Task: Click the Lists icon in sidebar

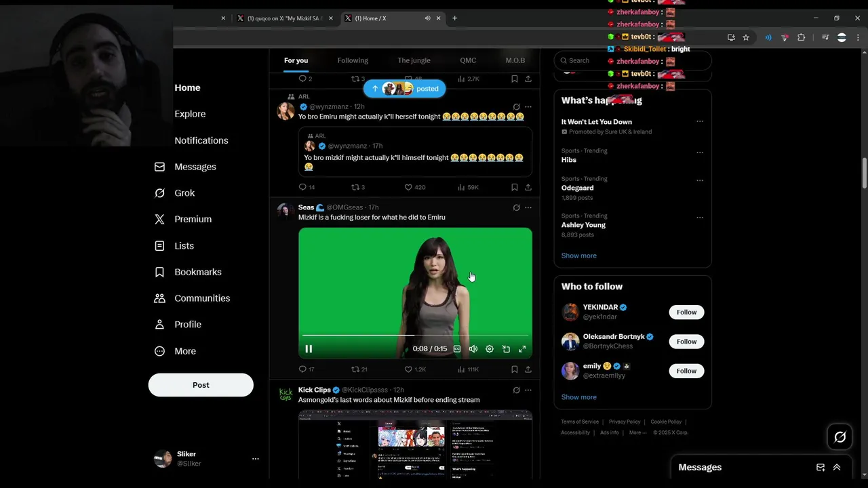Action: coord(159,246)
